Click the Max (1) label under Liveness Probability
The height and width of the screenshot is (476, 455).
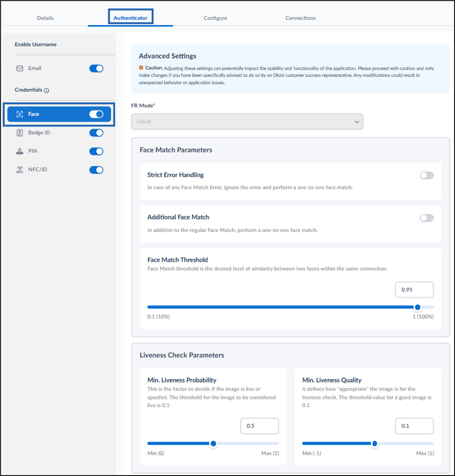(270, 453)
